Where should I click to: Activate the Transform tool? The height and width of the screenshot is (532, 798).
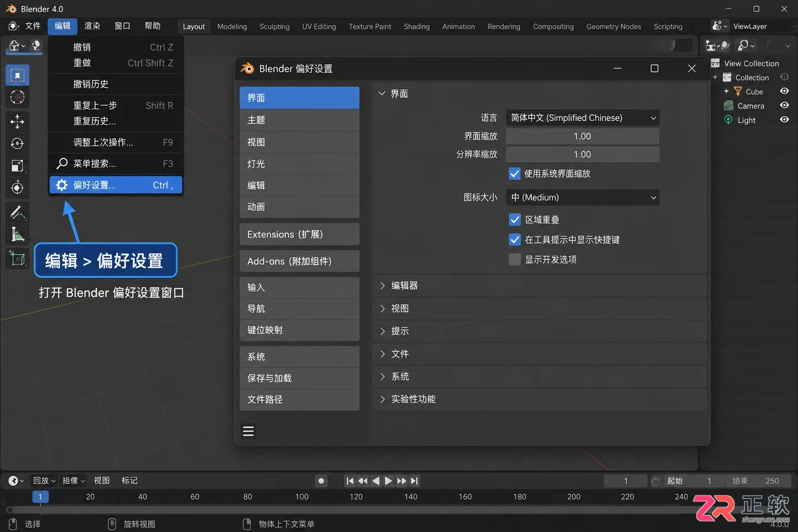pyautogui.click(x=18, y=188)
